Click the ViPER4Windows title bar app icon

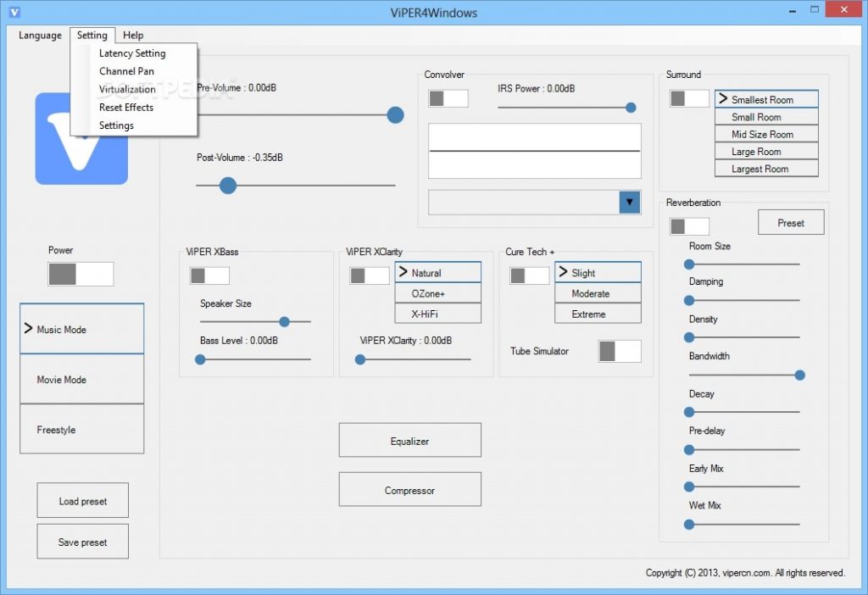[x=15, y=12]
